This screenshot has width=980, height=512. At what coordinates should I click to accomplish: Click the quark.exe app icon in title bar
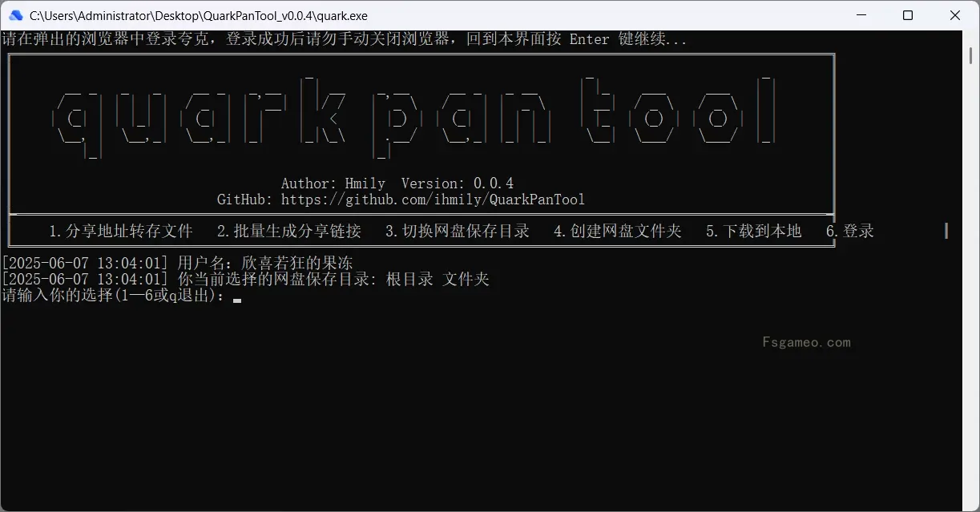click(x=15, y=15)
